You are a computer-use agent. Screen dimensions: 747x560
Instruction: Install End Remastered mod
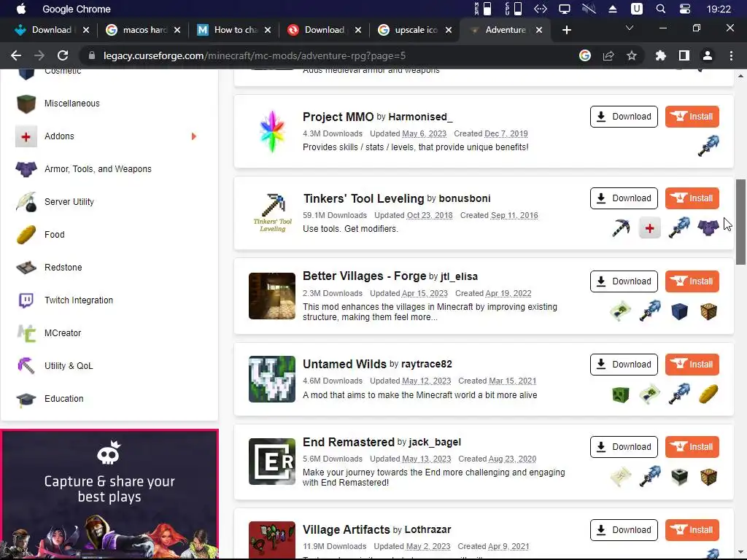click(x=692, y=447)
